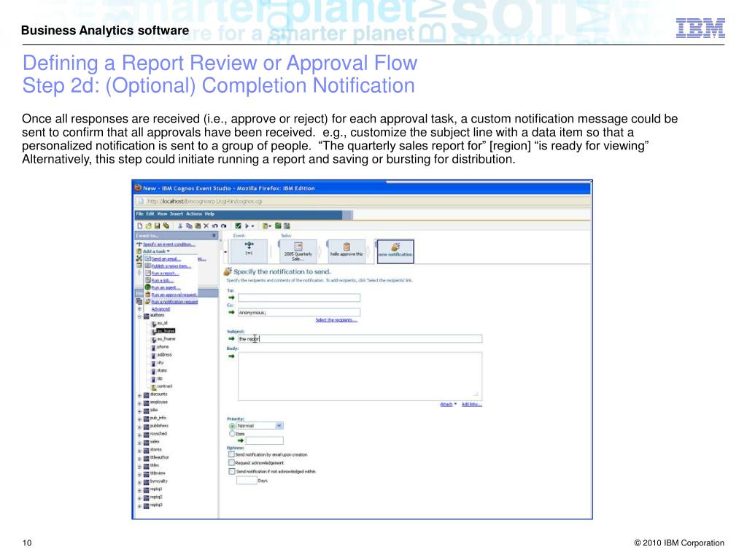Image resolution: width=747 pixels, height=560 pixels.
Task: Click Publish a news item link
Action: point(171,266)
